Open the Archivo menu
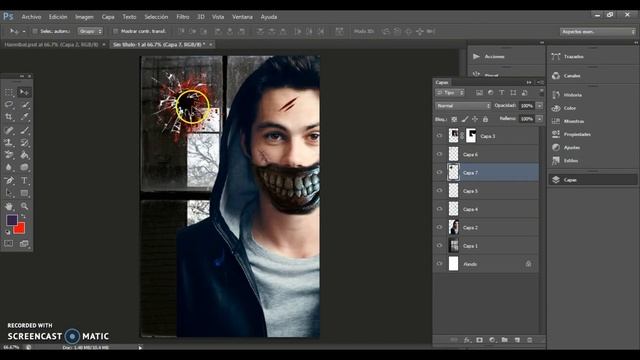The image size is (640, 360). [31, 17]
